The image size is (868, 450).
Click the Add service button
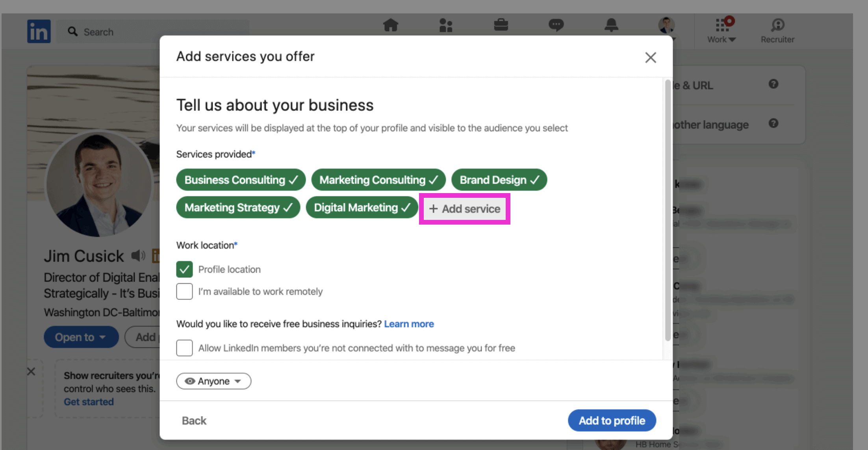(465, 209)
